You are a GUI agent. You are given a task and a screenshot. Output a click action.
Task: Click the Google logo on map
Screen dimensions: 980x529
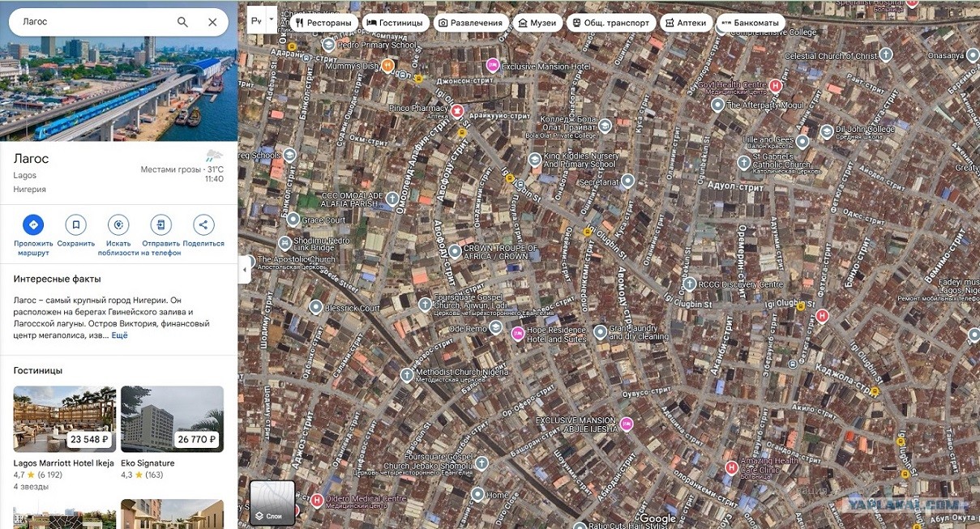657,518
